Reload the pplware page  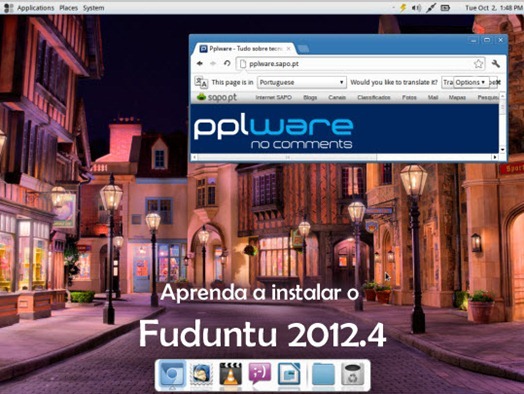(227, 63)
